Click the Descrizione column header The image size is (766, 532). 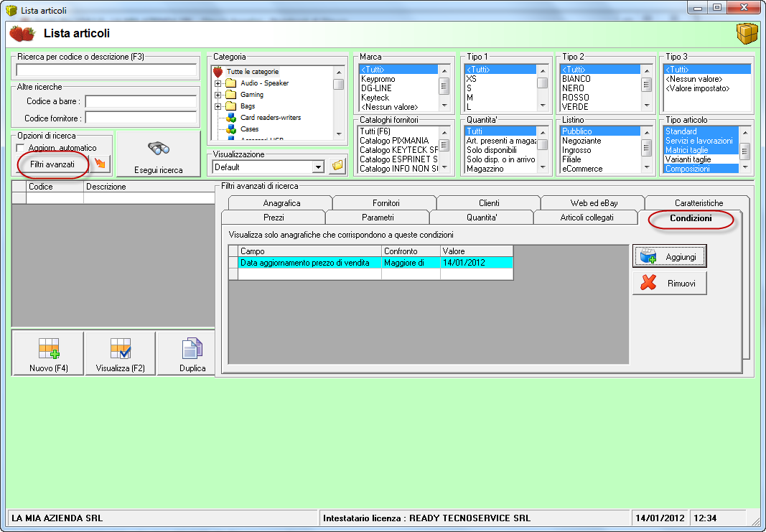click(x=149, y=187)
